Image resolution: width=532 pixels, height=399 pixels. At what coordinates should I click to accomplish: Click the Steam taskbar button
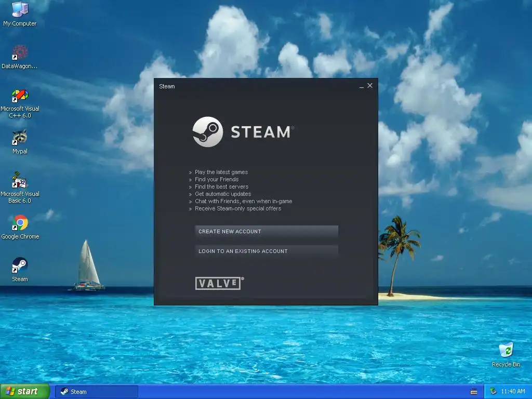tap(97, 392)
